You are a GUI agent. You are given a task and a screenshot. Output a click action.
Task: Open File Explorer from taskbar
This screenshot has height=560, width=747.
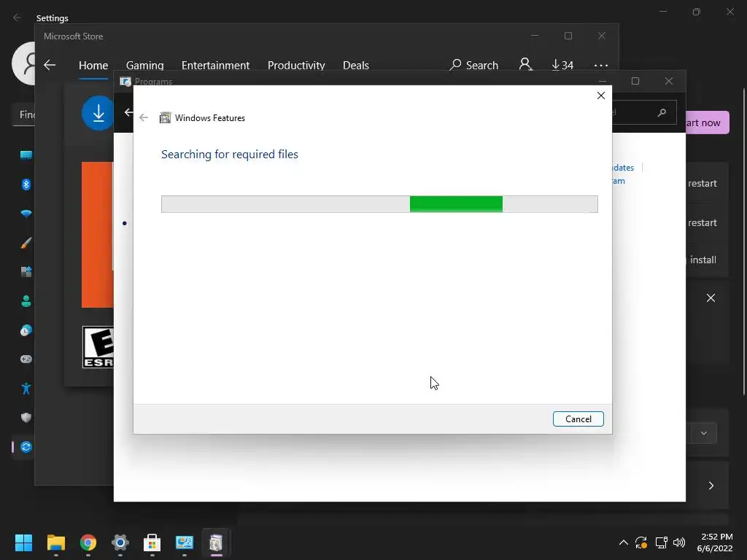click(55, 542)
